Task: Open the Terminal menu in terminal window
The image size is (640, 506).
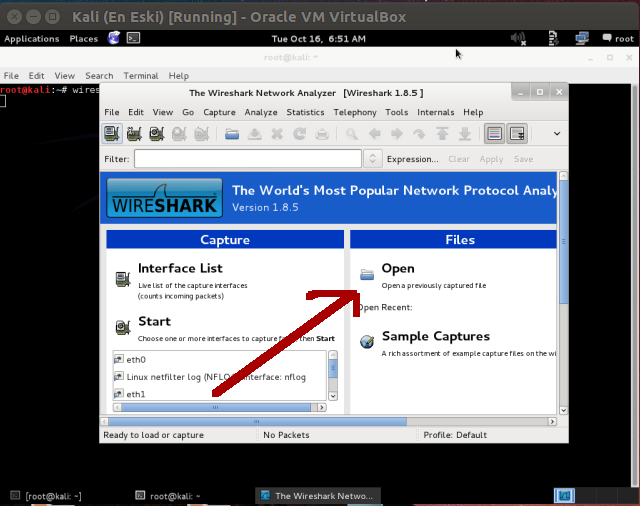Action: 141,76
